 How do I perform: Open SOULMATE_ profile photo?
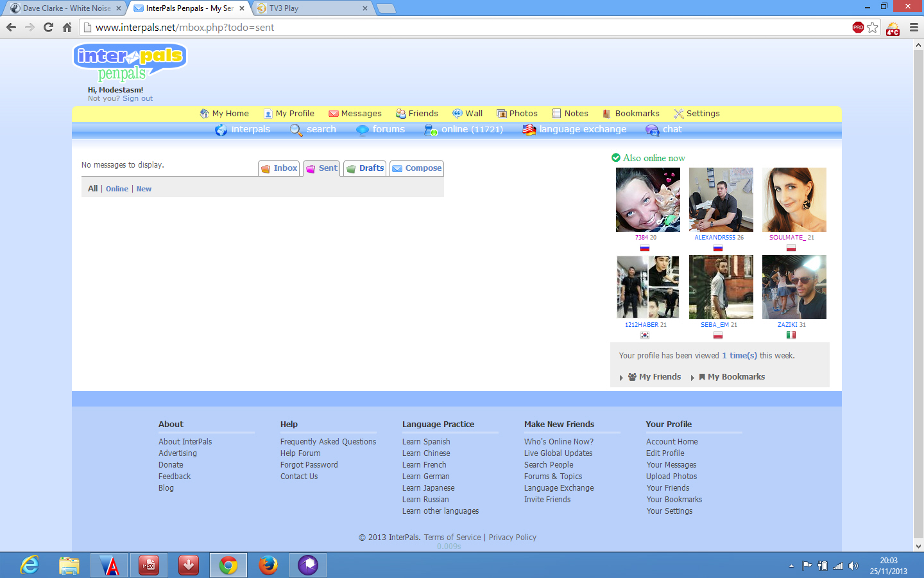794,200
